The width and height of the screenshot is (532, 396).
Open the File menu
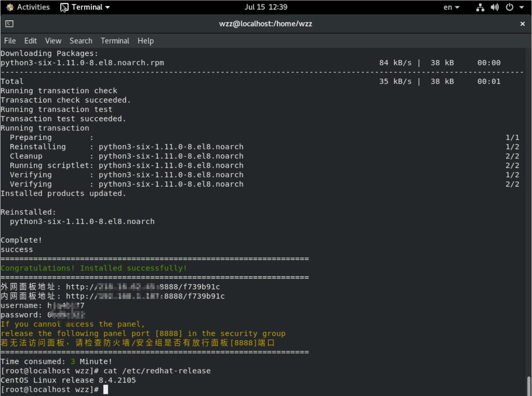click(x=10, y=41)
